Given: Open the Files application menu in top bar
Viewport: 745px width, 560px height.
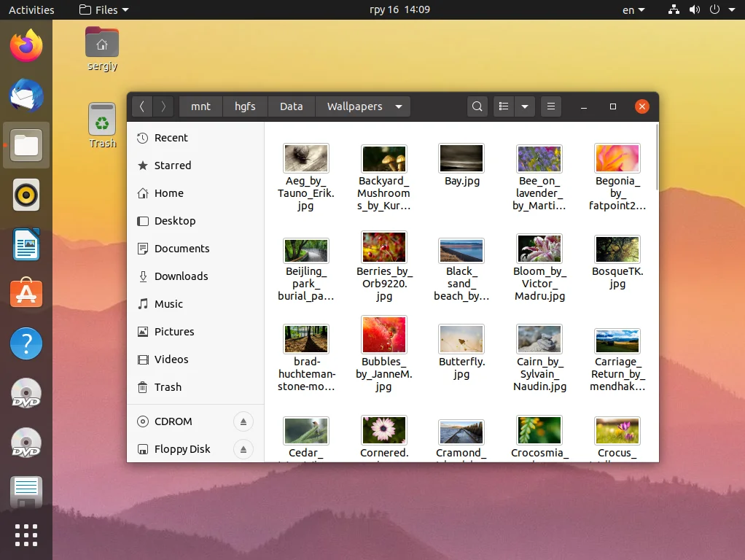Looking at the screenshot, I should (104, 10).
